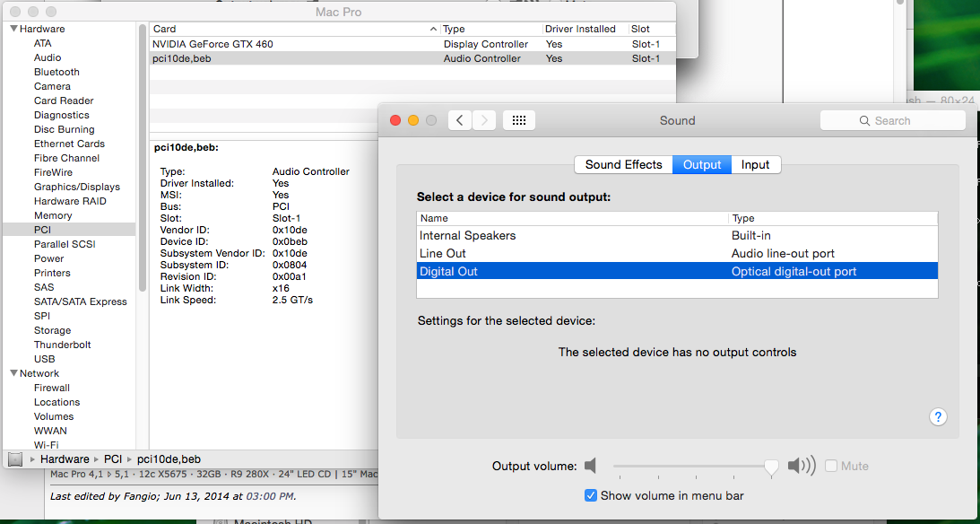The height and width of the screenshot is (524, 980).
Task: Select pci10de,beb card row
Action: point(412,59)
